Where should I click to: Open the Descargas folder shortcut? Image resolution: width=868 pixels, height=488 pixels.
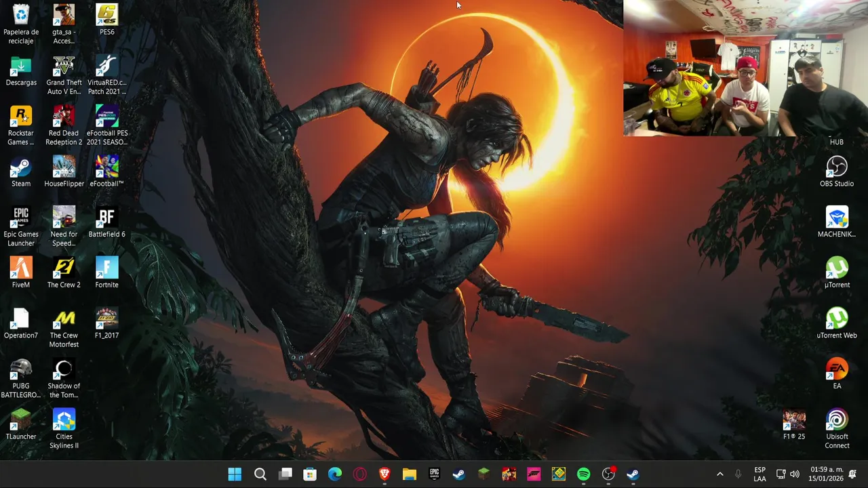21,70
